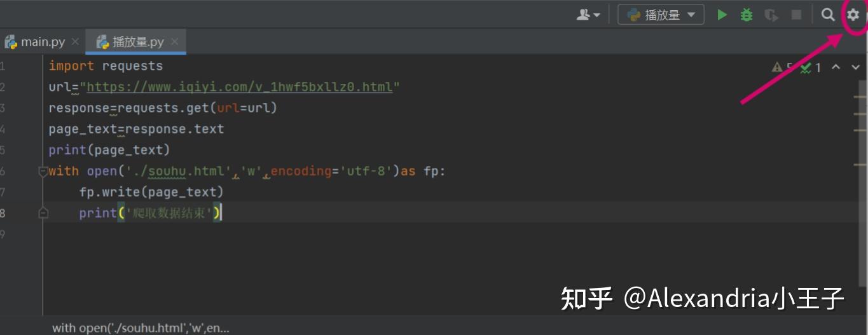Click line number 9 in gutter
Viewport: 868px width, 335px height.
(3, 235)
